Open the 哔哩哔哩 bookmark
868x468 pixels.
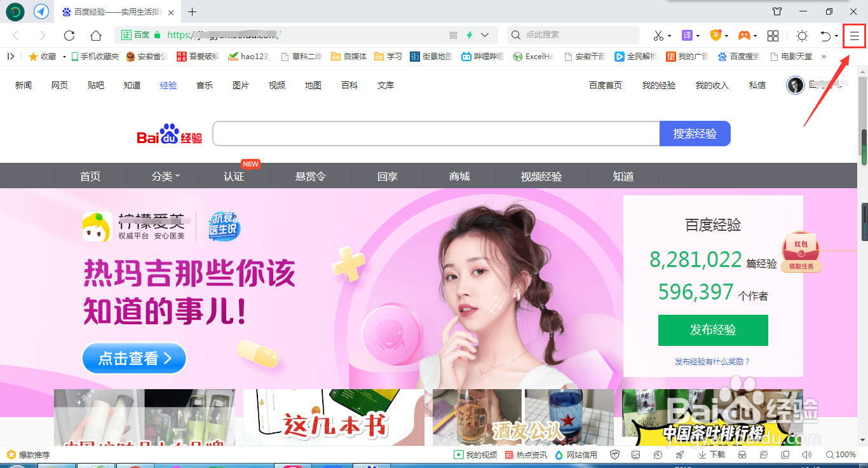(482, 57)
